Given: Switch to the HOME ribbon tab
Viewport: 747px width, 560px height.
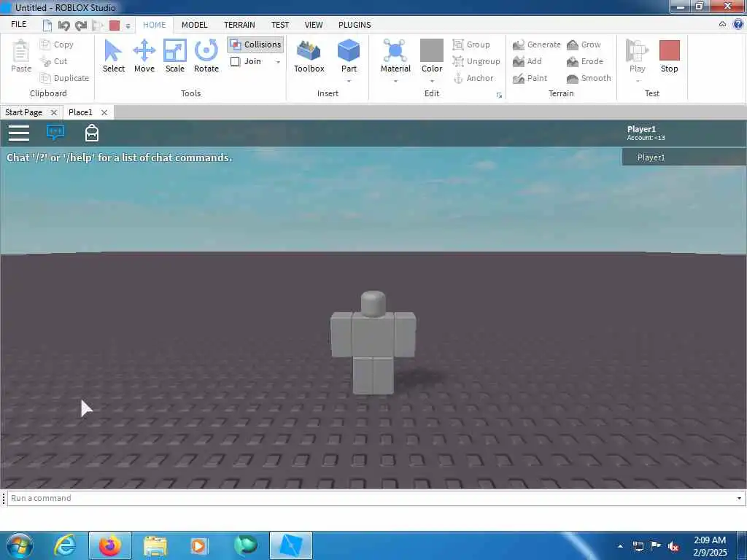Looking at the screenshot, I should tap(155, 25).
